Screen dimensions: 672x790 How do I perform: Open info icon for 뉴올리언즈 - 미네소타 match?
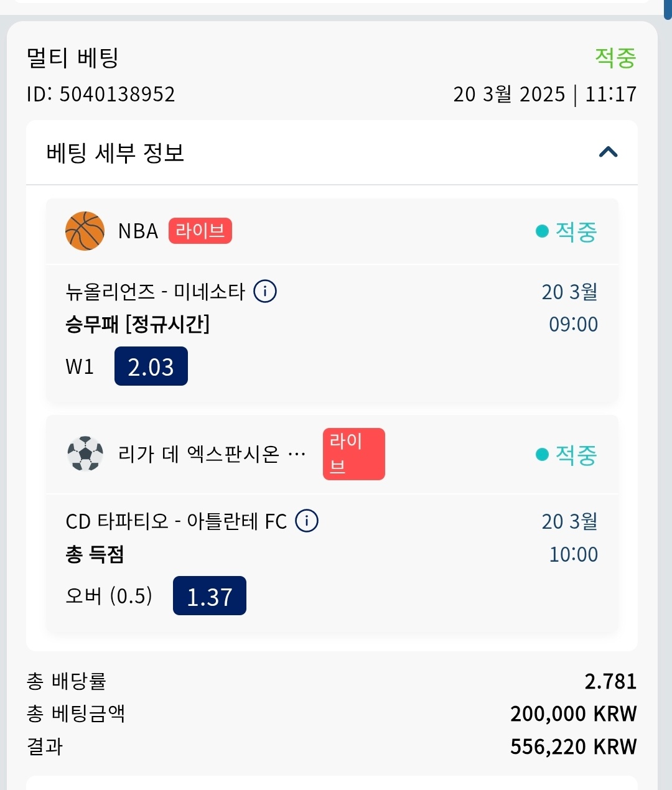coord(265,291)
